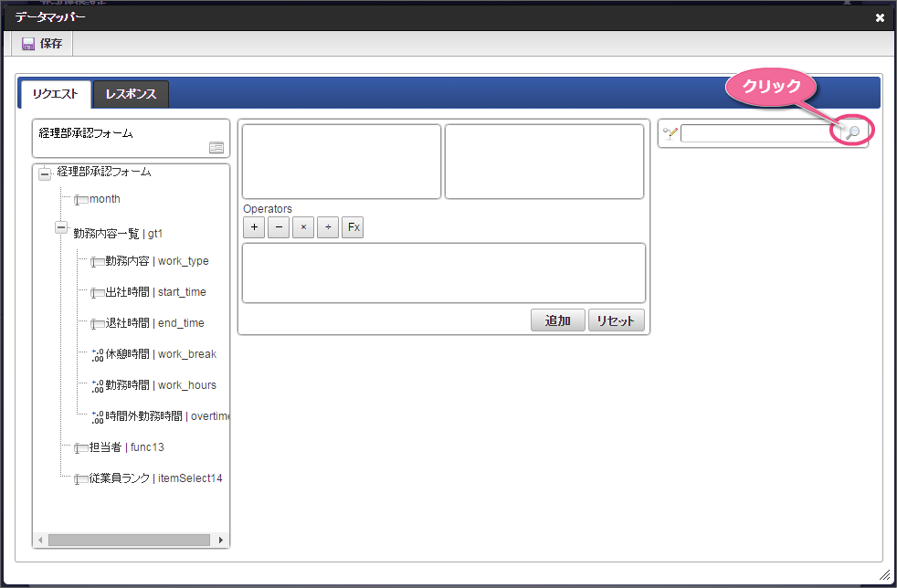Select the 経理部承認フォーム root tree label

[x=103, y=172]
